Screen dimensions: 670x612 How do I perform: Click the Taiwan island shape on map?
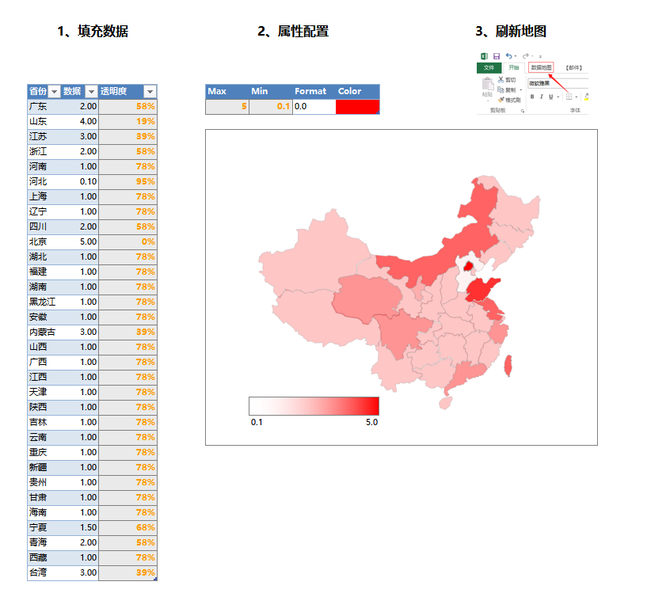[508, 366]
